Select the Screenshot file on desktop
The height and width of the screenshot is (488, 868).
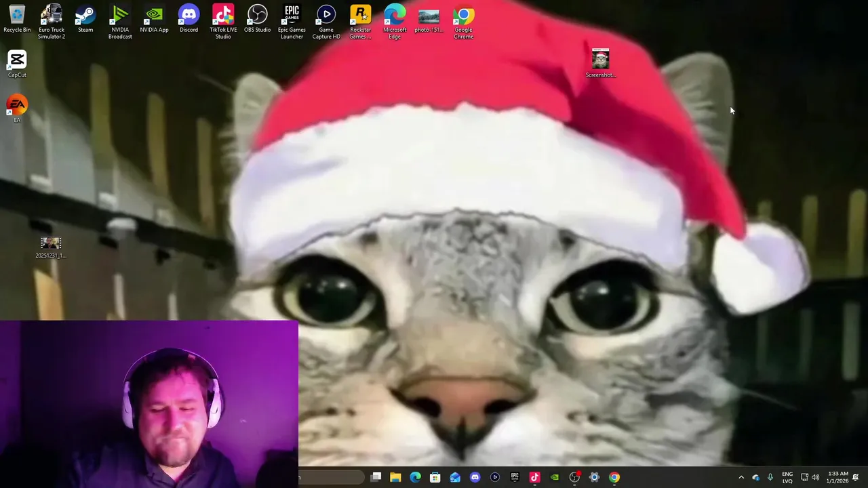[x=600, y=64]
